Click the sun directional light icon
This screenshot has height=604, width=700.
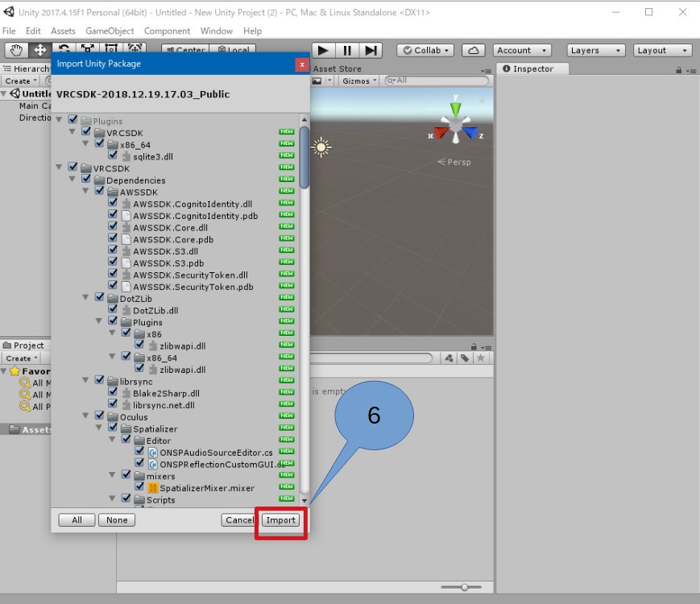[x=321, y=147]
